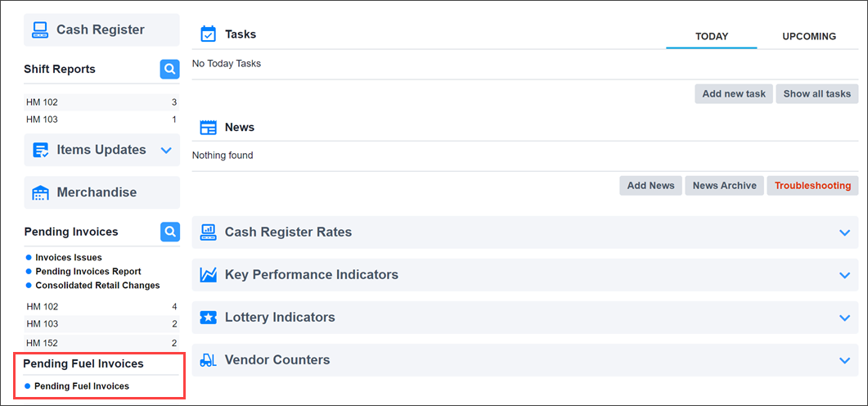Click the Pending Invoices search icon
The image size is (868, 406).
(169, 232)
